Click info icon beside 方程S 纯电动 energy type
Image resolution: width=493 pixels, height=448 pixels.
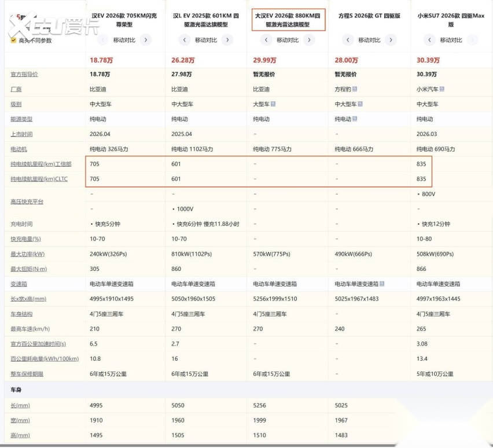(x=355, y=119)
